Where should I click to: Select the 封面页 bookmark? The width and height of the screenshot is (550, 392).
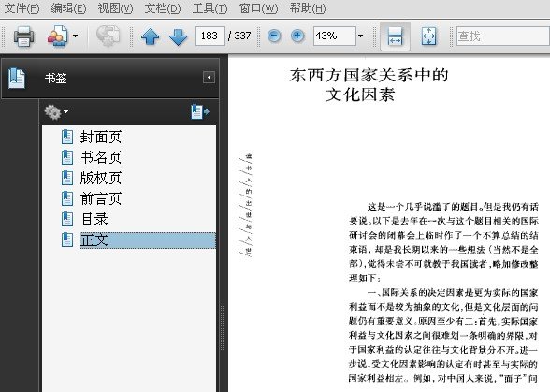coord(101,137)
